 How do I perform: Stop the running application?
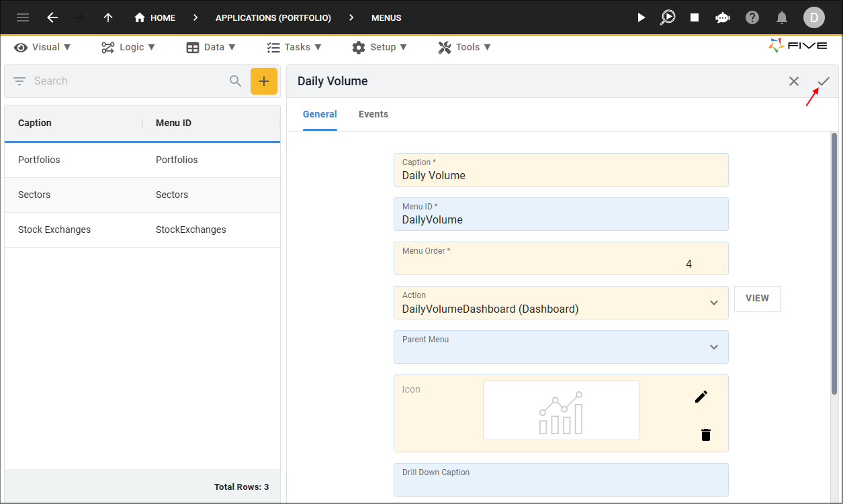(695, 17)
